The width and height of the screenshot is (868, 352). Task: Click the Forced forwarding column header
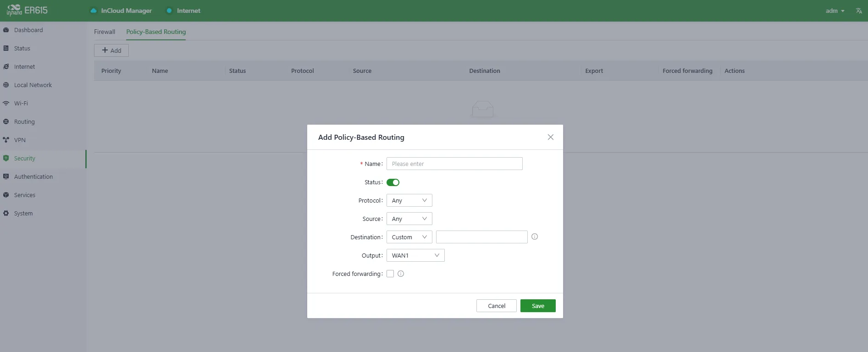(687, 71)
